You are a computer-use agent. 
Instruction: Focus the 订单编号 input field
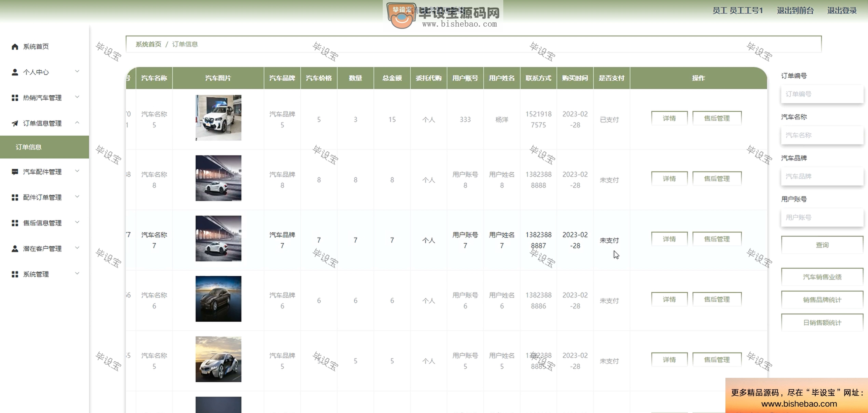tap(822, 94)
